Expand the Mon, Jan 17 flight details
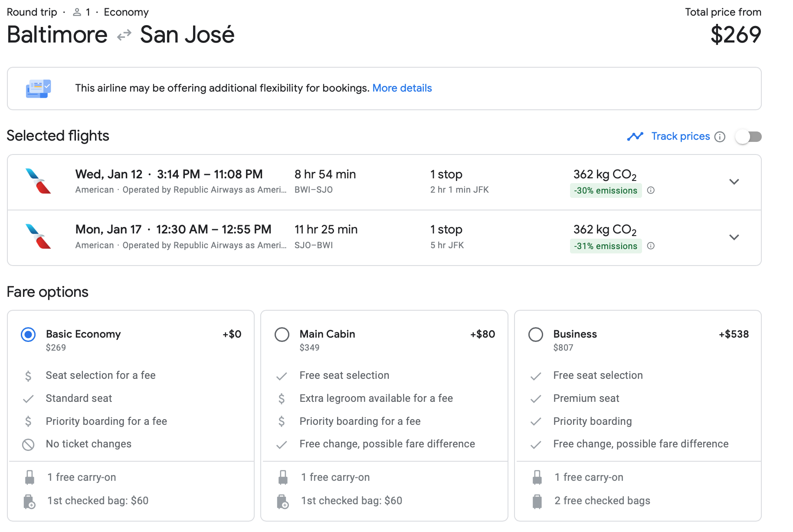Image resolution: width=793 pixels, height=532 pixels. click(734, 237)
